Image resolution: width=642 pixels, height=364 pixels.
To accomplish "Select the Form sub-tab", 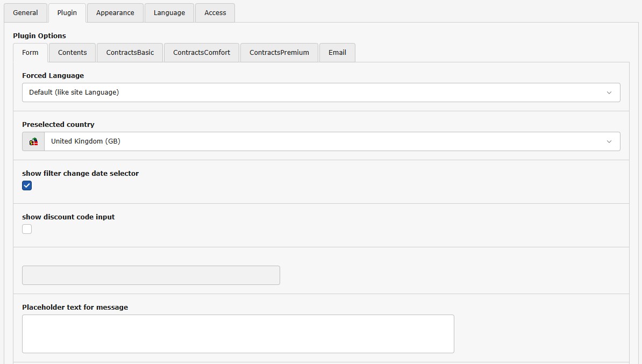I will click(x=30, y=53).
